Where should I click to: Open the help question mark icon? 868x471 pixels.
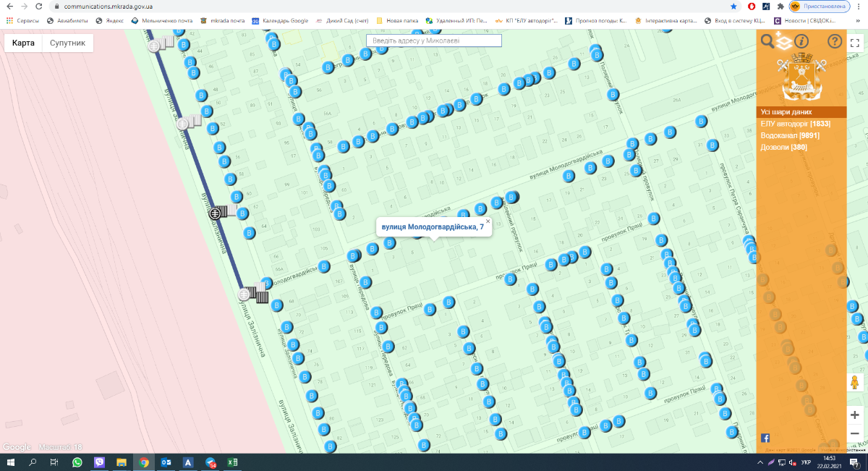(835, 41)
